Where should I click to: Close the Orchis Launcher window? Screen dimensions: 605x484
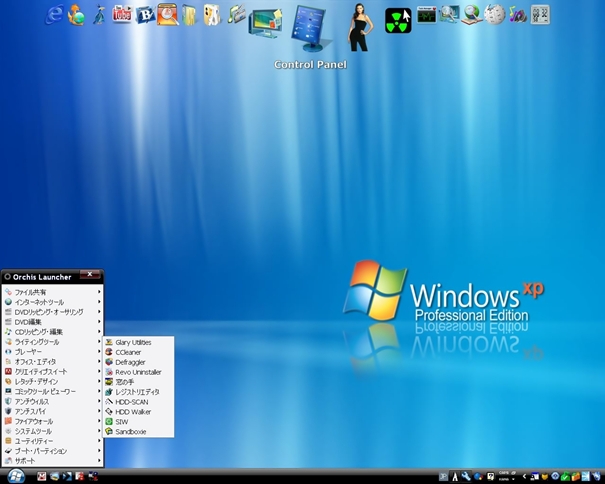90,274
